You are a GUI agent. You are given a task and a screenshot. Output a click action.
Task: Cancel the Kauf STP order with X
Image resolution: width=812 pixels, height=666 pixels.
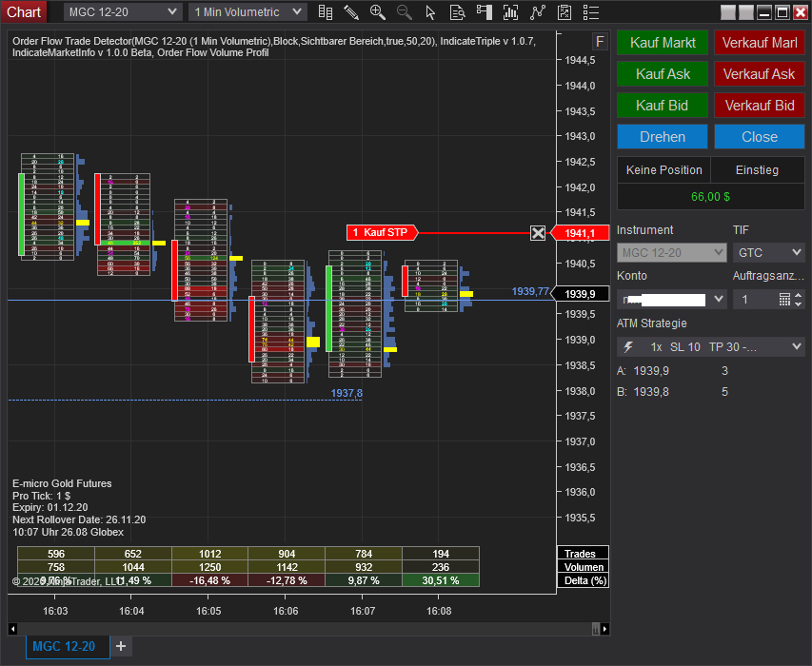click(x=538, y=233)
